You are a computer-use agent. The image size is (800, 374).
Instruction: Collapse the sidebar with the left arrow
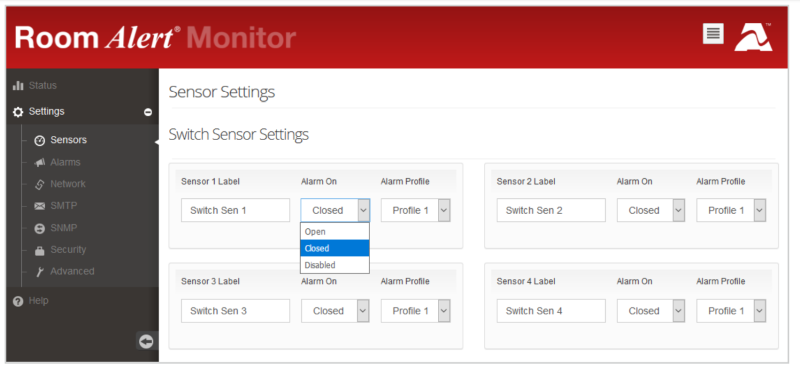(146, 341)
